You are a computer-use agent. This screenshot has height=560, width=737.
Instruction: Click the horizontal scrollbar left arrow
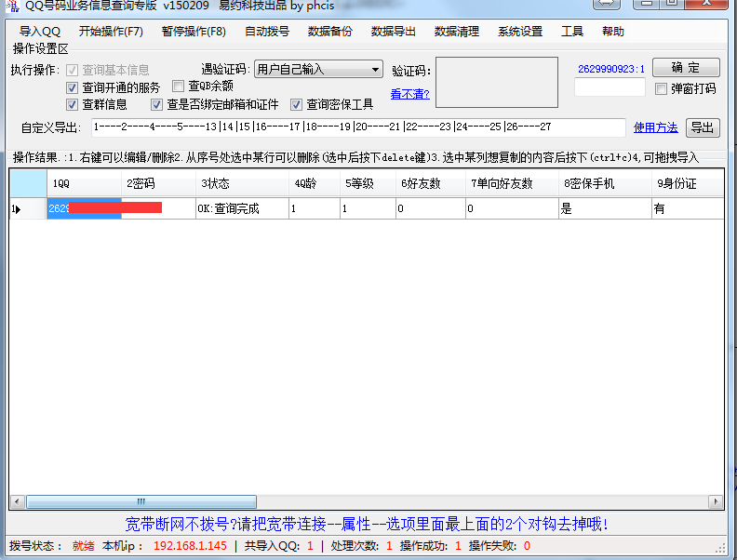17,501
